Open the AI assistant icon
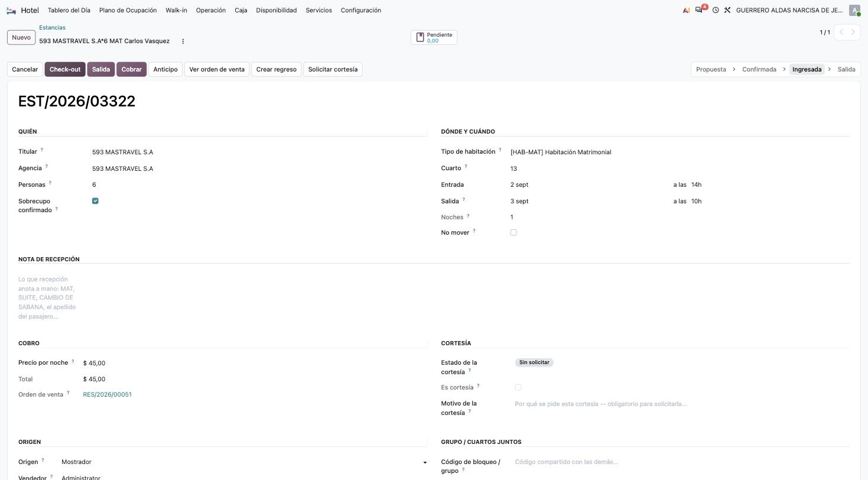Screen dimensions: 868x480 click(686, 10)
